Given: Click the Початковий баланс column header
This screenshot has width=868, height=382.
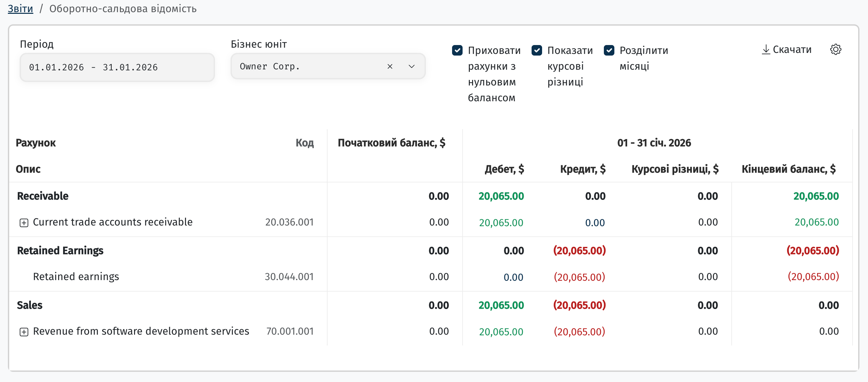Looking at the screenshot, I should click(392, 143).
